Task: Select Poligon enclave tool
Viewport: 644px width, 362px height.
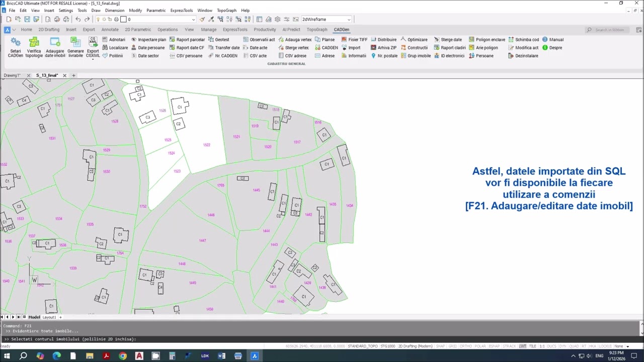Action: 487,40
